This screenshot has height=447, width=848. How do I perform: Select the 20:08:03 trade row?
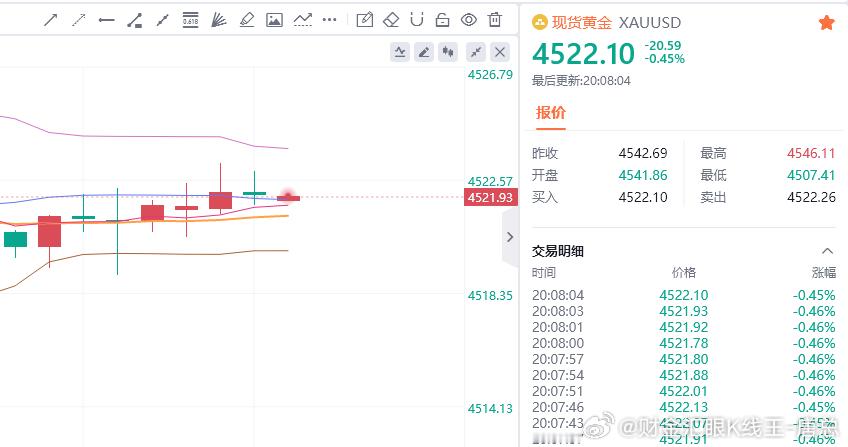click(x=684, y=311)
